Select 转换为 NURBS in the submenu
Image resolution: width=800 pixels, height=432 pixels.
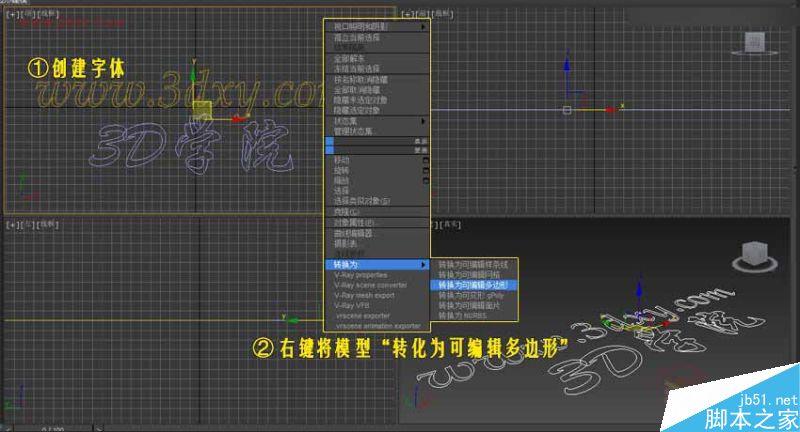click(462, 316)
